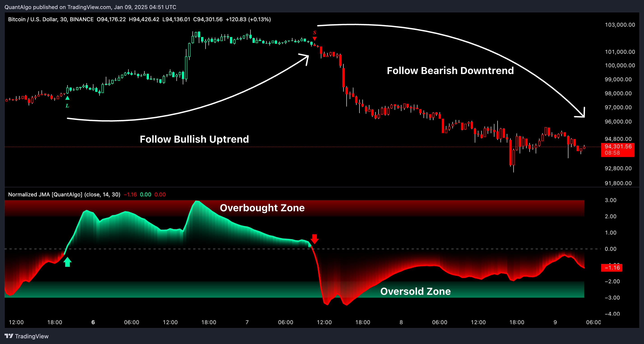Click the high value H94,426.42
Image resolution: width=644 pixels, height=344 pixels.
[144, 19]
